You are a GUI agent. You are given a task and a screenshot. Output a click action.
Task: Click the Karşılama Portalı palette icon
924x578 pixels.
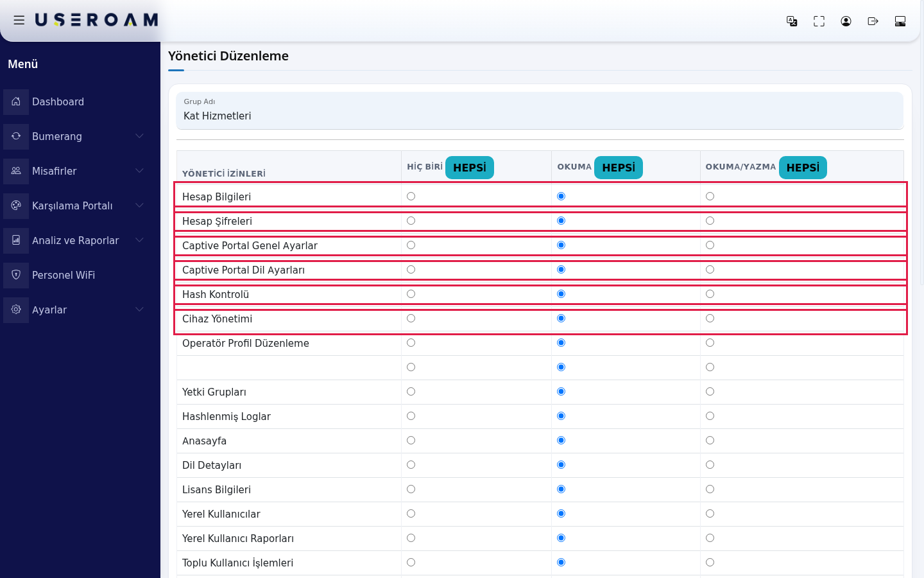coord(16,206)
